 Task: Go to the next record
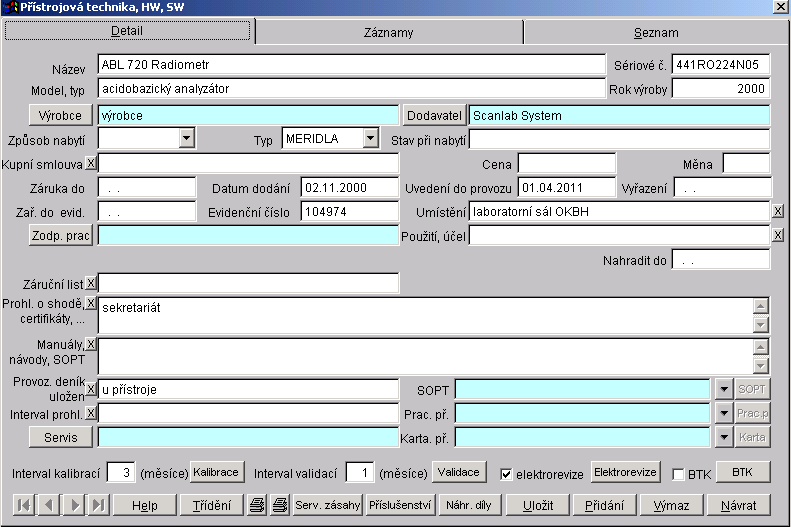73,505
